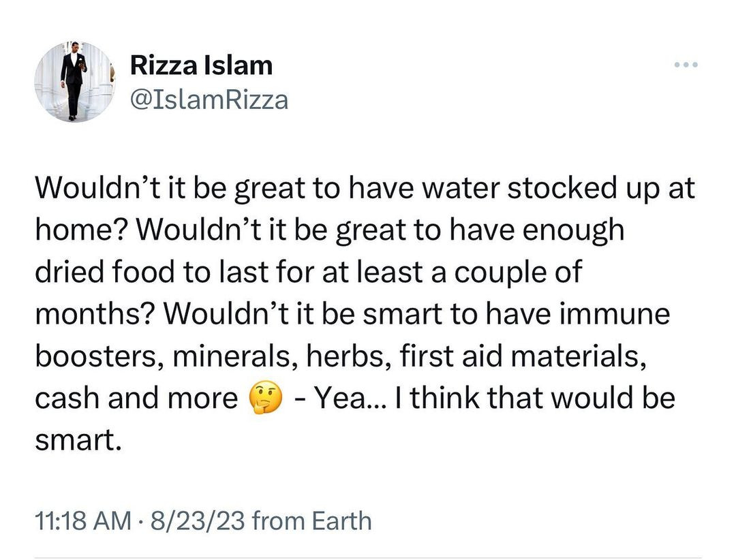Visit the @IslamRizza handle link
This screenshot has width=736, height=560.
click(x=209, y=100)
